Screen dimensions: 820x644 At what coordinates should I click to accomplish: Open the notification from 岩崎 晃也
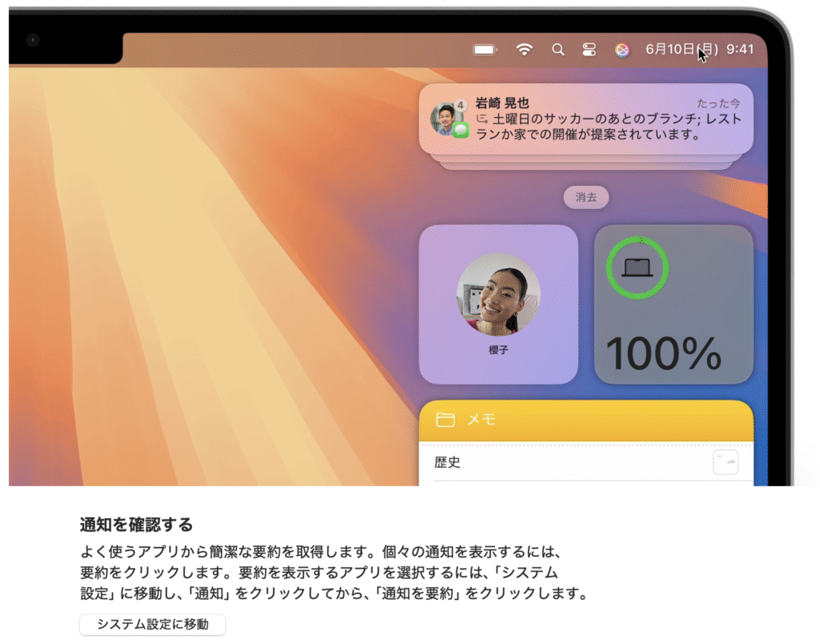pos(585,119)
